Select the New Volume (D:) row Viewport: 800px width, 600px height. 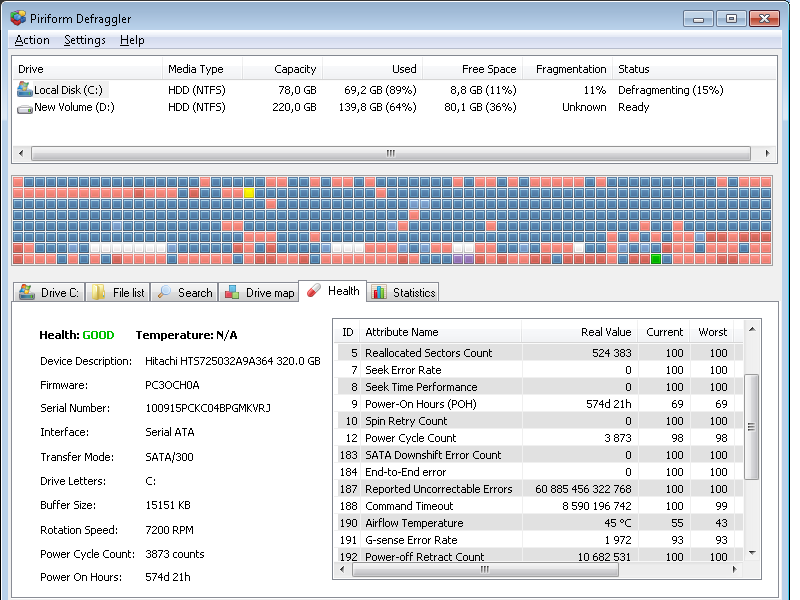pos(394,107)
